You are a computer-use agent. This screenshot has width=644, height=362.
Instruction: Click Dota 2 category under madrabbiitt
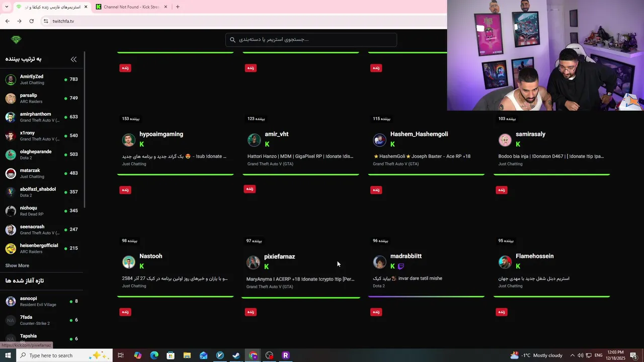(378, 286)
